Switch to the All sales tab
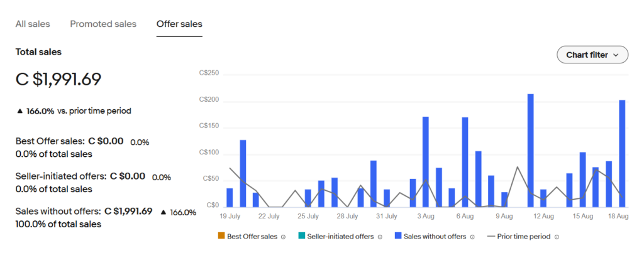 click(x=33, y=24)
